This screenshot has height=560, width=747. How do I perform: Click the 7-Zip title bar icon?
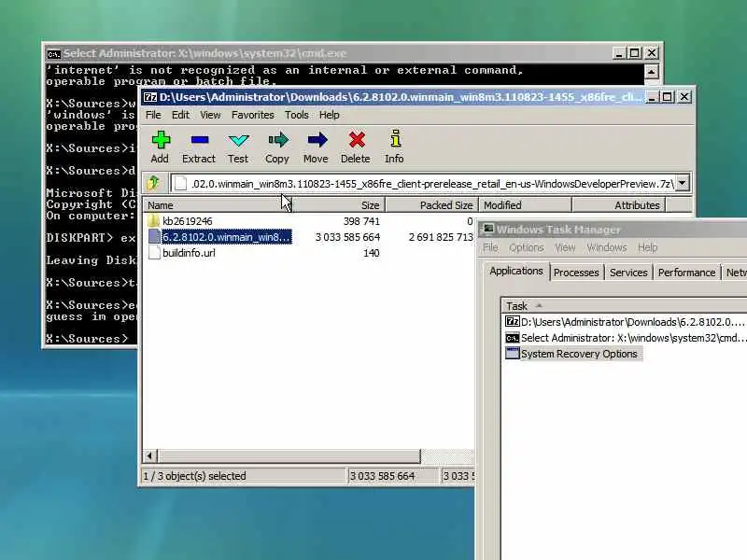[150, 97]
